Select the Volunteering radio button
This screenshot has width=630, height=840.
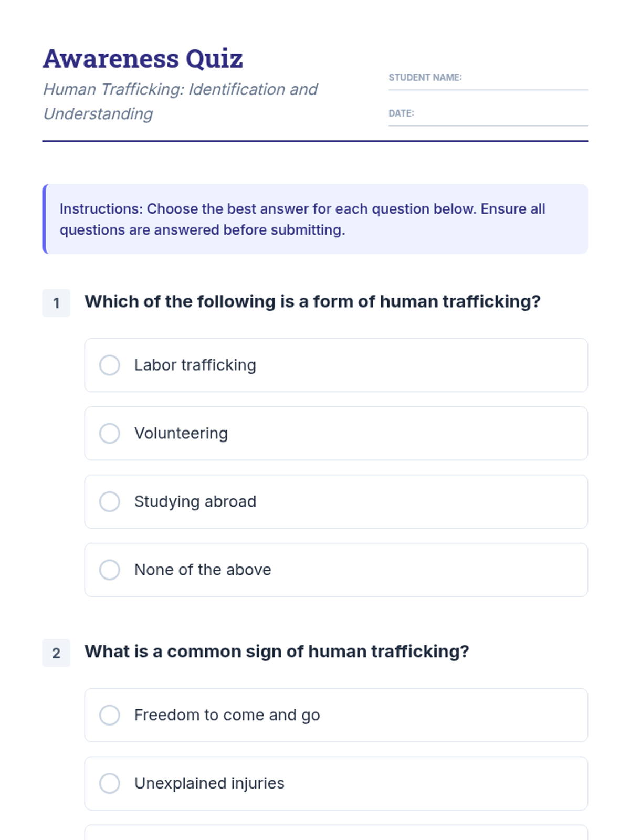click(110, 433)
